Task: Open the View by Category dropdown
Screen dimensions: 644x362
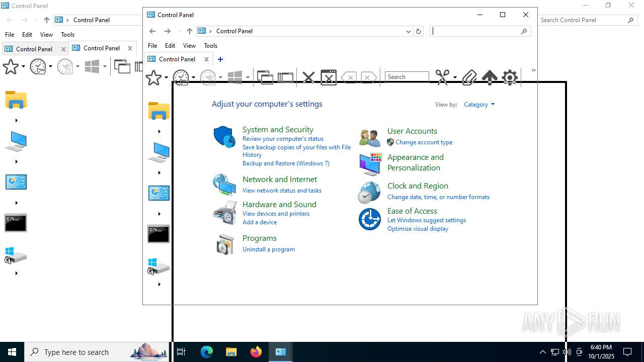Action: [479, 105]
